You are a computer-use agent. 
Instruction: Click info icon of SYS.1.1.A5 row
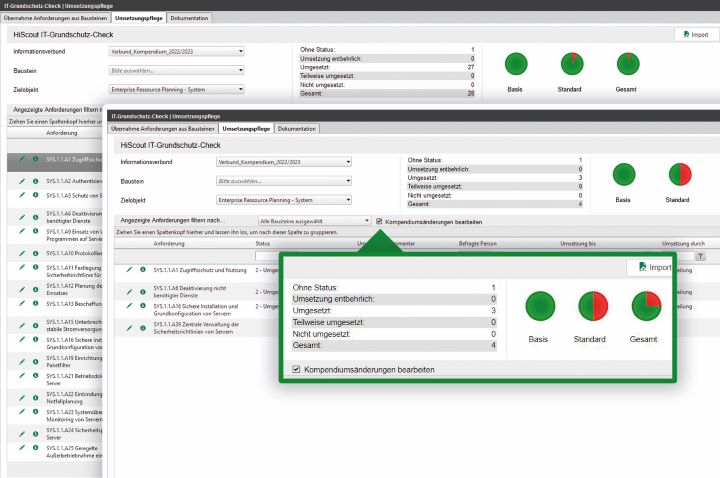[35, 195]
